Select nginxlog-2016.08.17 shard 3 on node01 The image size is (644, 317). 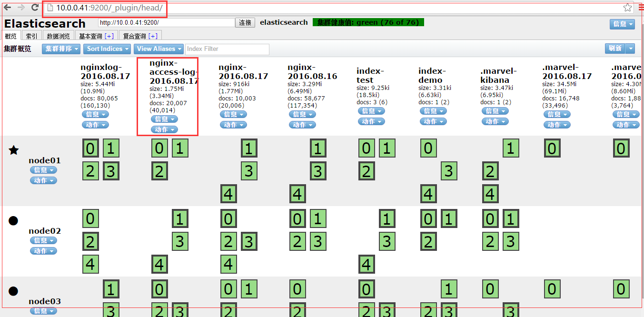(x=111, y=171)
